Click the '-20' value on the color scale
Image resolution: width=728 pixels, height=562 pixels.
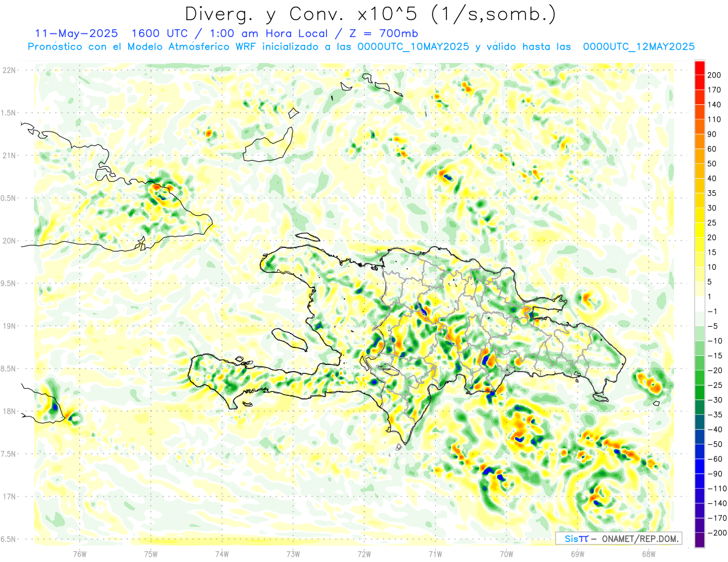714,370
